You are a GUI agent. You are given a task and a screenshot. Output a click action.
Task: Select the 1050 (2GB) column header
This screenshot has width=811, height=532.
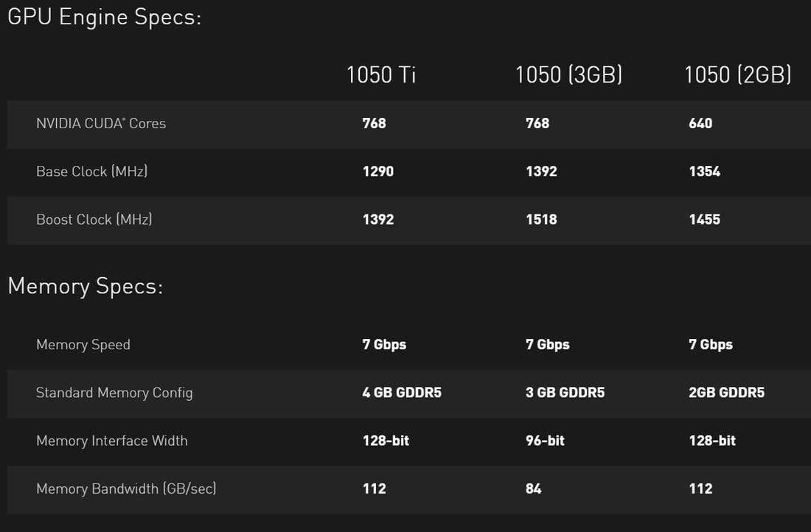coord(737,75)
